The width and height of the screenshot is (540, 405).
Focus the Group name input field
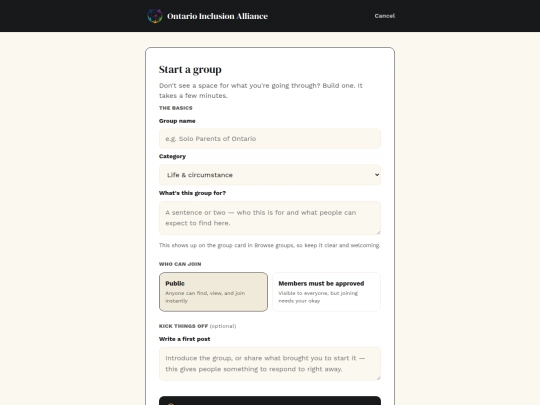click(x=270, y=139)
